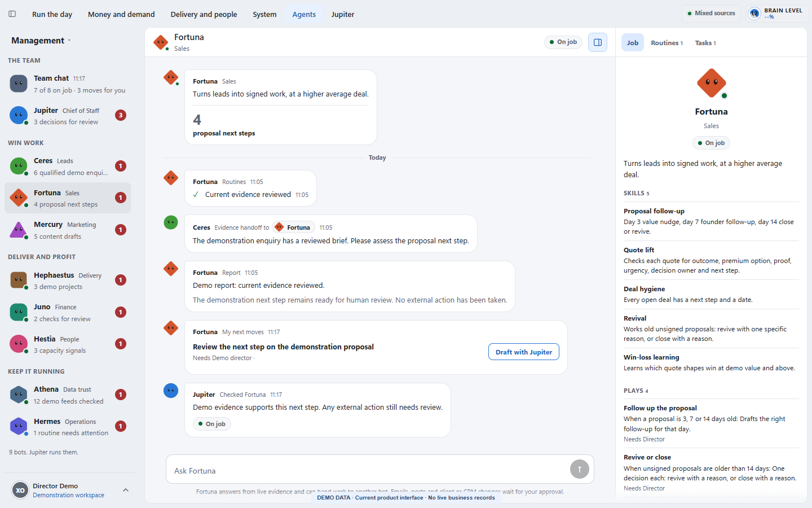Open the System menu
Viewport: 812px width, 508px height.
click(264, 14)
